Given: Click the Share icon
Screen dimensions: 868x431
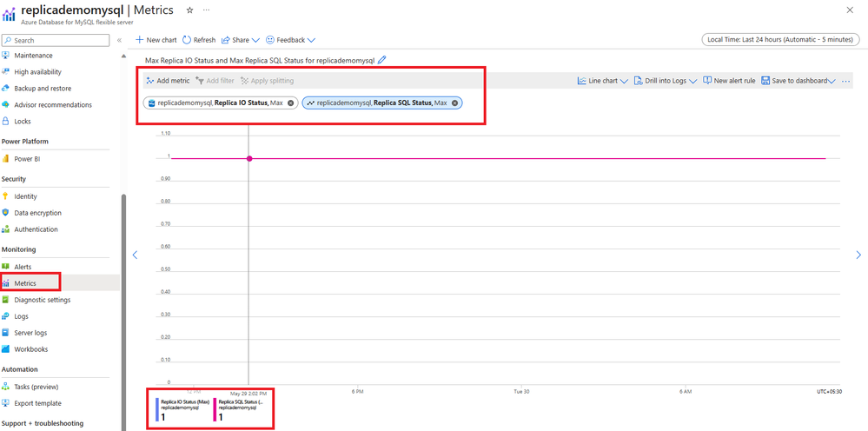Looking at the screenshot, I should 226,40.
